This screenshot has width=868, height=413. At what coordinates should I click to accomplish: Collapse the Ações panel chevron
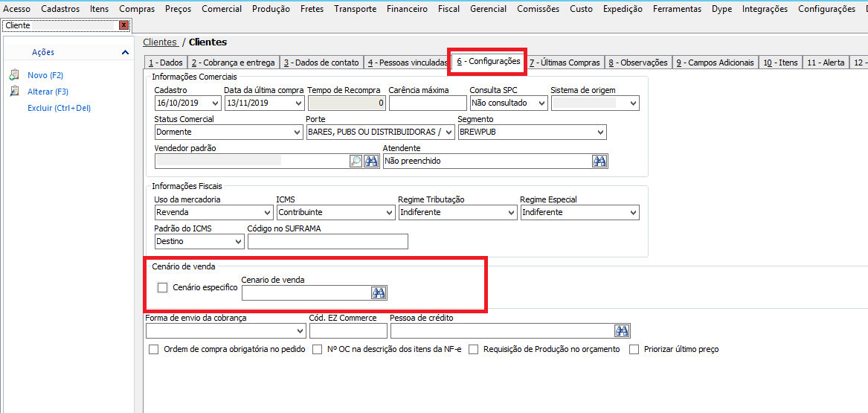tap(125, 52)
